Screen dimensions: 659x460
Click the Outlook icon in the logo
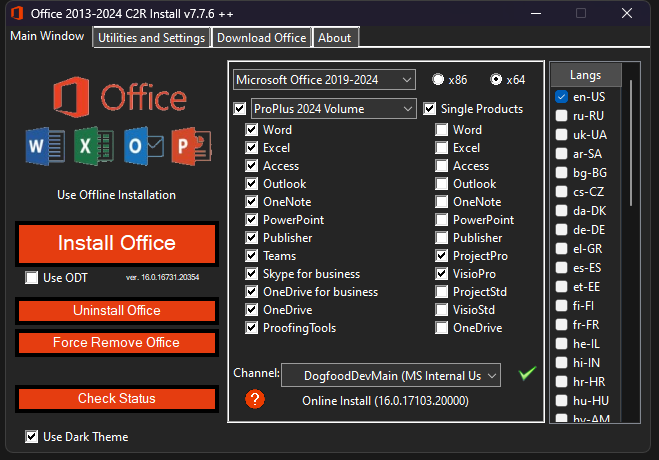pos(139,146)
